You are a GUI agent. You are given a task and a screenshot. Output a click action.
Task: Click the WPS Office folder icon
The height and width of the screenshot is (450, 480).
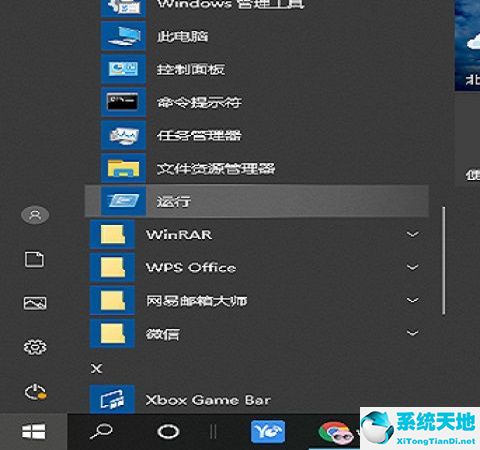[x=112, y=267]
